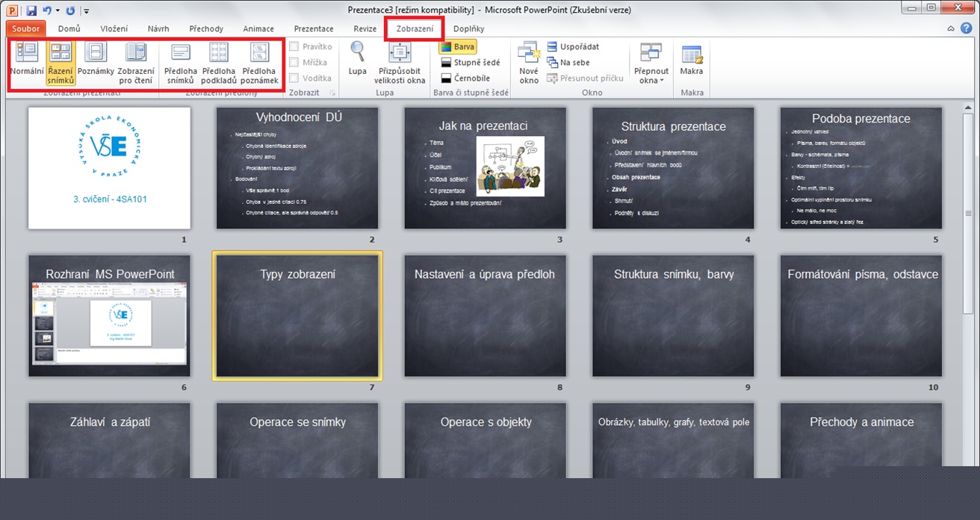This screenshot has width=980, height=520.
Task: Select Operace s objekty slide
Action: click(486, 440)
